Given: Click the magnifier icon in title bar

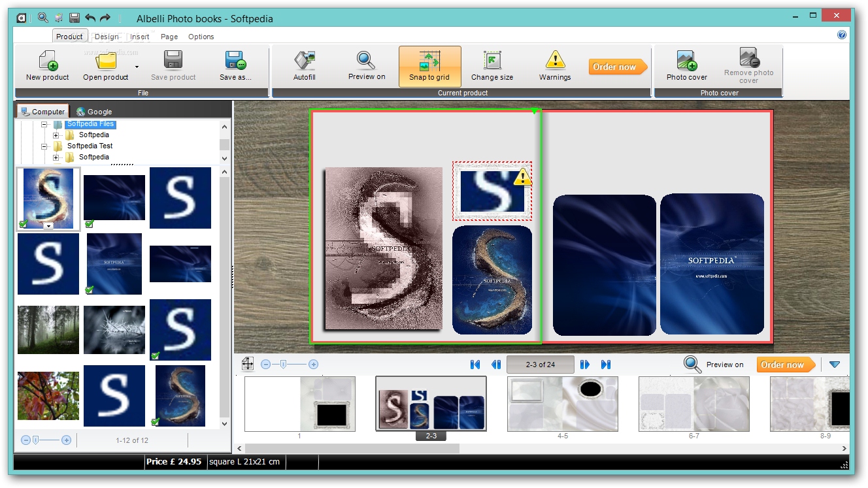Looking at the screenshot, I should click(42, 18).
